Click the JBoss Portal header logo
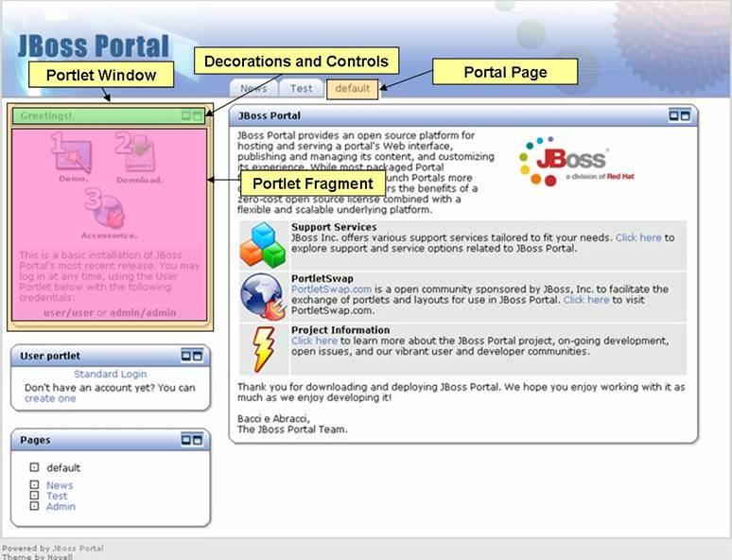This screenshot has height=560, width=732. click(x=94, y=45)
